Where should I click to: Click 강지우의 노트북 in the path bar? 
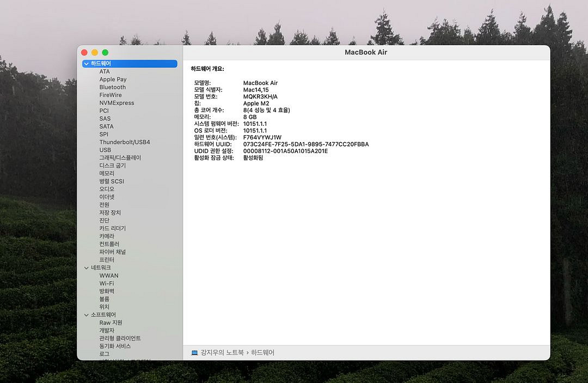(222, 352)
